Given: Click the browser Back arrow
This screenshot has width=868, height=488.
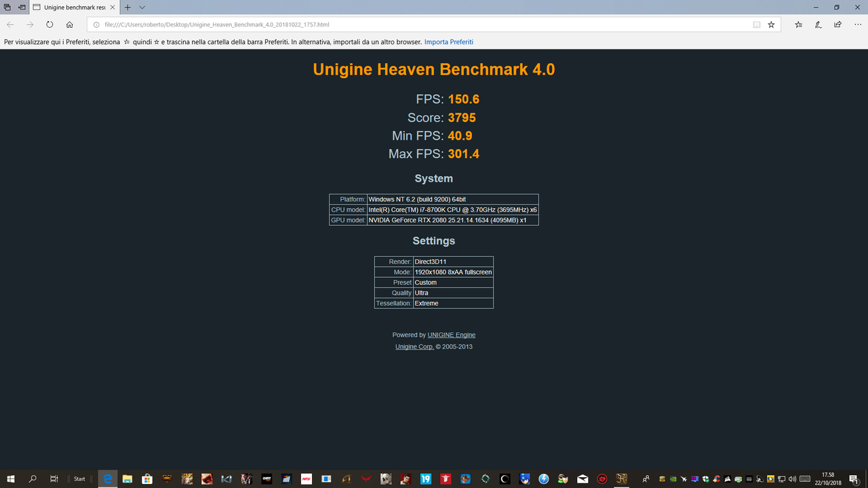Looking at the screenshot, I should [10, 24].
